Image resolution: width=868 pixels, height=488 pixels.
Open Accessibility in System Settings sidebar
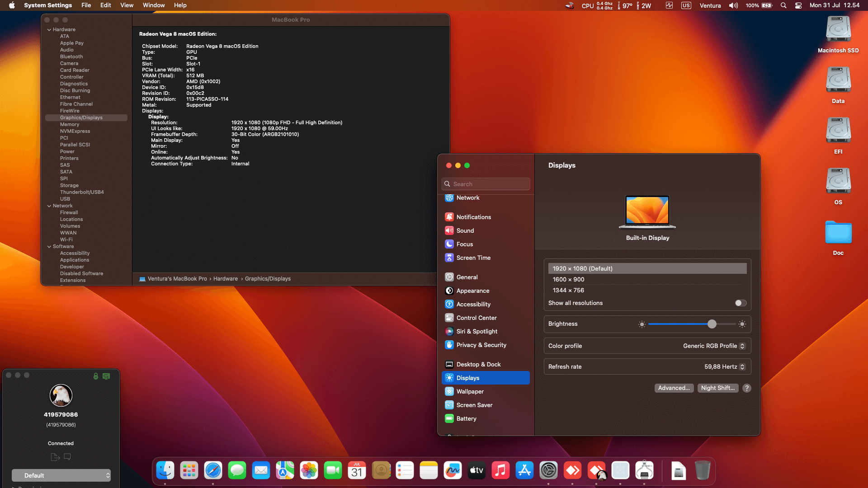[486, 304]
